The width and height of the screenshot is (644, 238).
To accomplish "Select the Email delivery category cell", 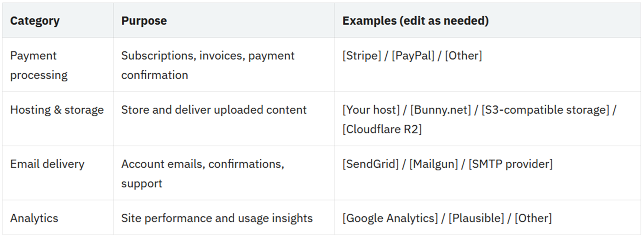I will coord(47,164).
